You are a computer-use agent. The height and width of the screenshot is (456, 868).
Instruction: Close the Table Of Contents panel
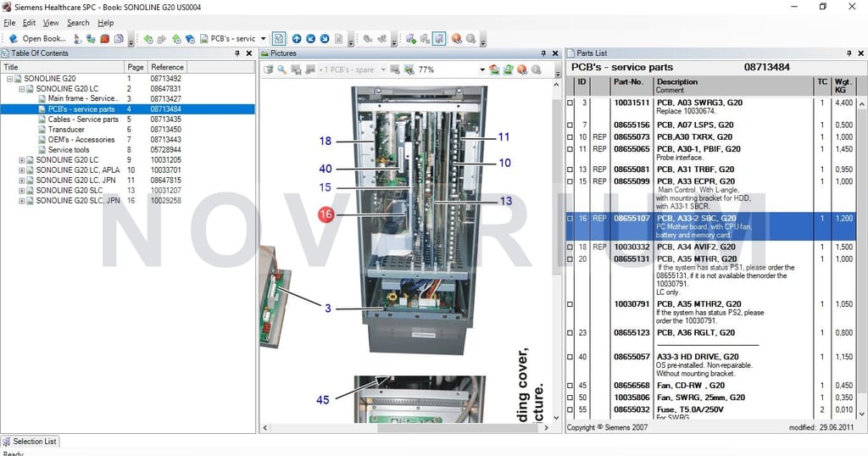[x=249, y=53]
